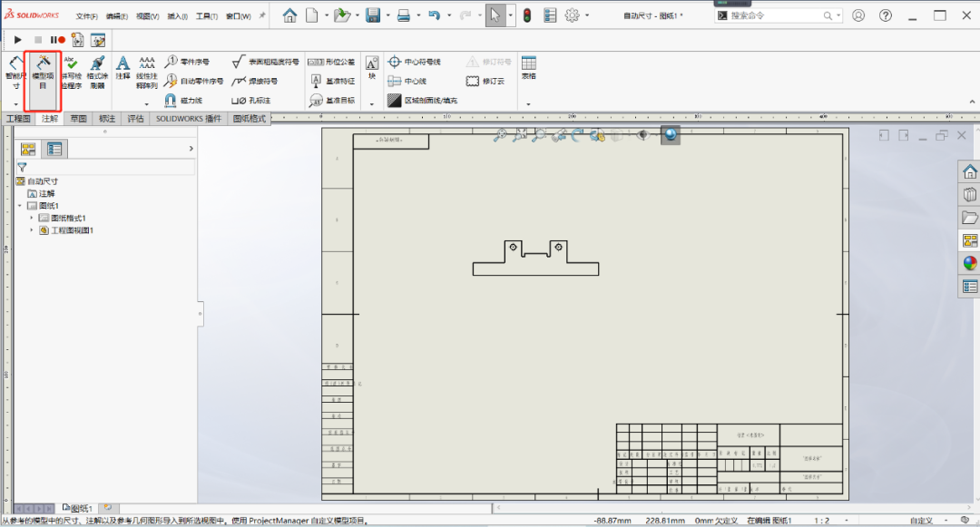Activate the 格式涂刷器 format painter
Viewport: 980px width, 527px height.
click(x=97, y=73)
